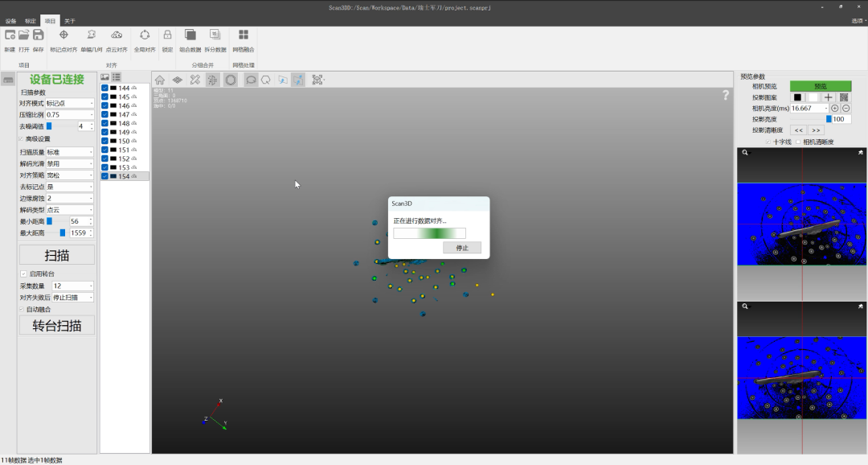Select the cross projection pattern icon
868x465 pixels.
[828, 97]
